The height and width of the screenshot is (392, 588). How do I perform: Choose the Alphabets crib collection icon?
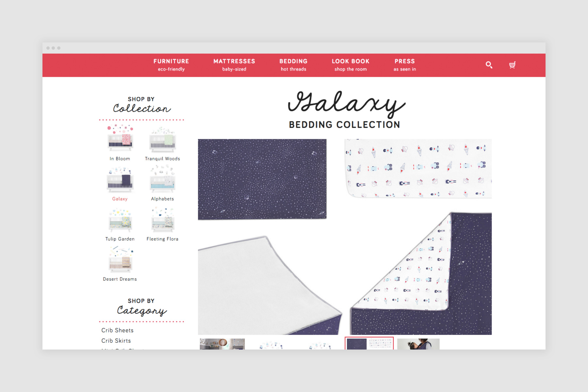162,179
